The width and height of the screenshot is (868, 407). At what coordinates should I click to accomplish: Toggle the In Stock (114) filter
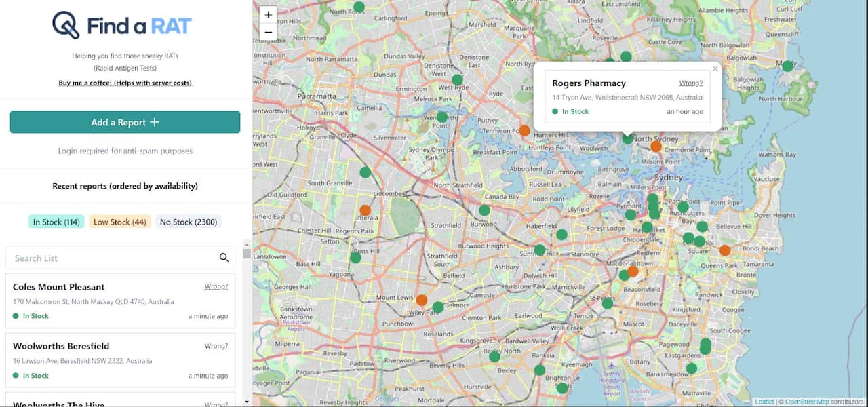coord(56,222)
